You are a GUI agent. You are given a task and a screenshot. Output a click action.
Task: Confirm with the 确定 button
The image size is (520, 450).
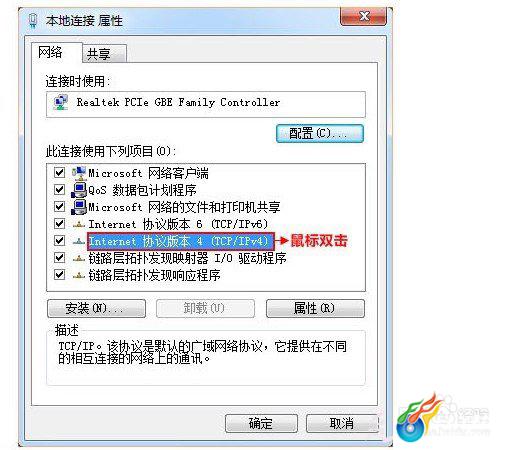click(261, 423)
